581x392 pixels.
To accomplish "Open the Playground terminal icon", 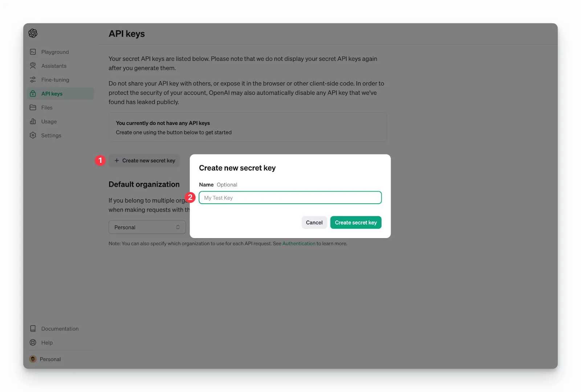I will (33, 52).
